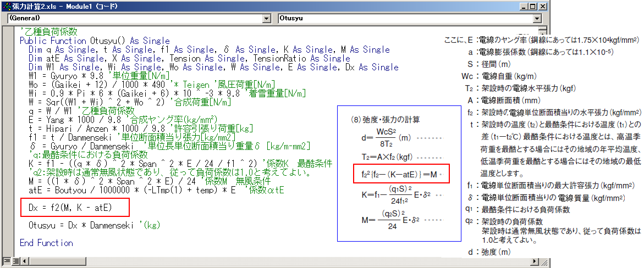Click the comment line '乙種負荷係数 at top
Viewport: 644px width, 268px height.
(x=48, y=32)
